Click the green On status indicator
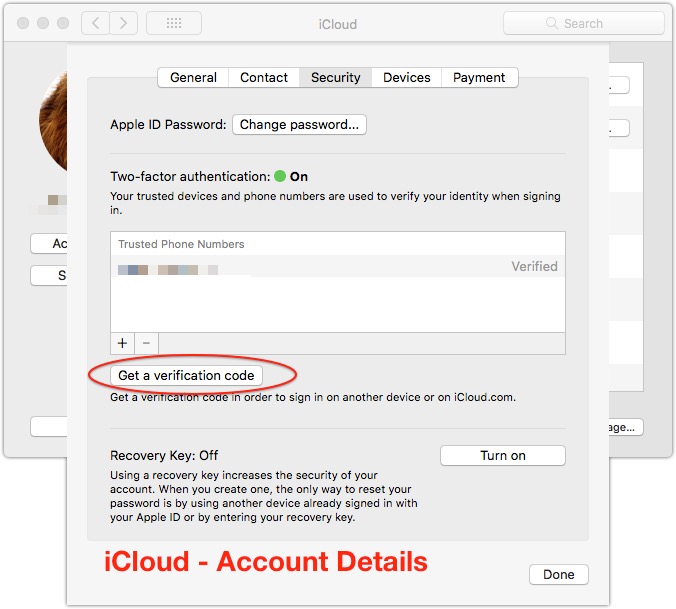This screenshot has width=676, height=609. pyautogui.click(x=280, y=176)
